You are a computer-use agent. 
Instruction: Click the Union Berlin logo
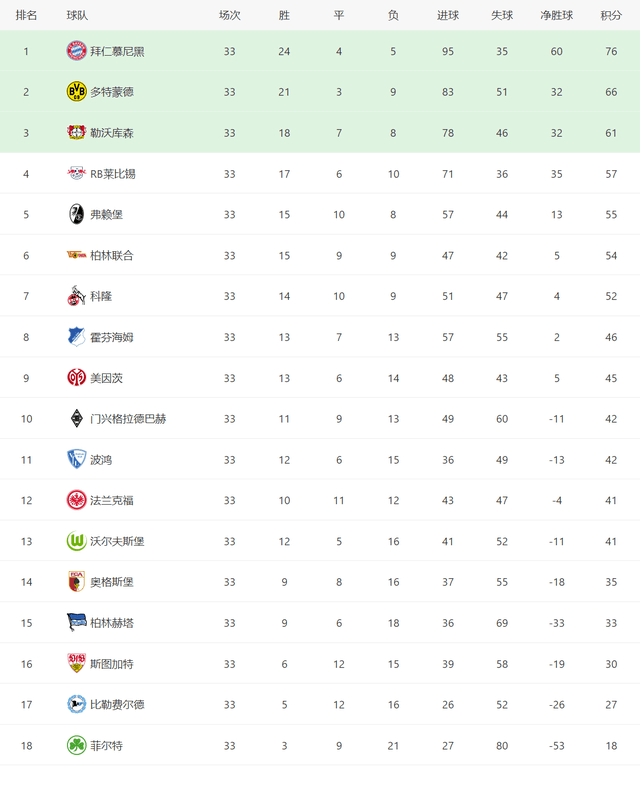click(76, 255)
